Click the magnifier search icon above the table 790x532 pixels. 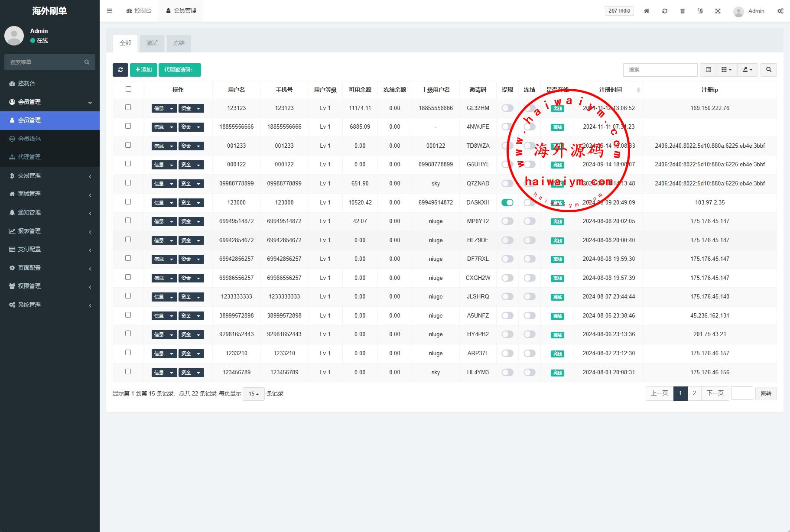tap(768, 70)
